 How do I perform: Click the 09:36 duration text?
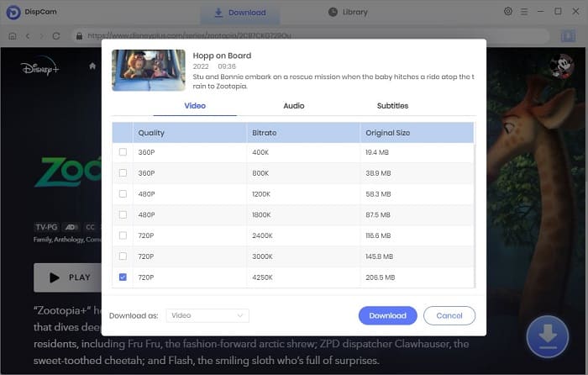pos(227,66)
